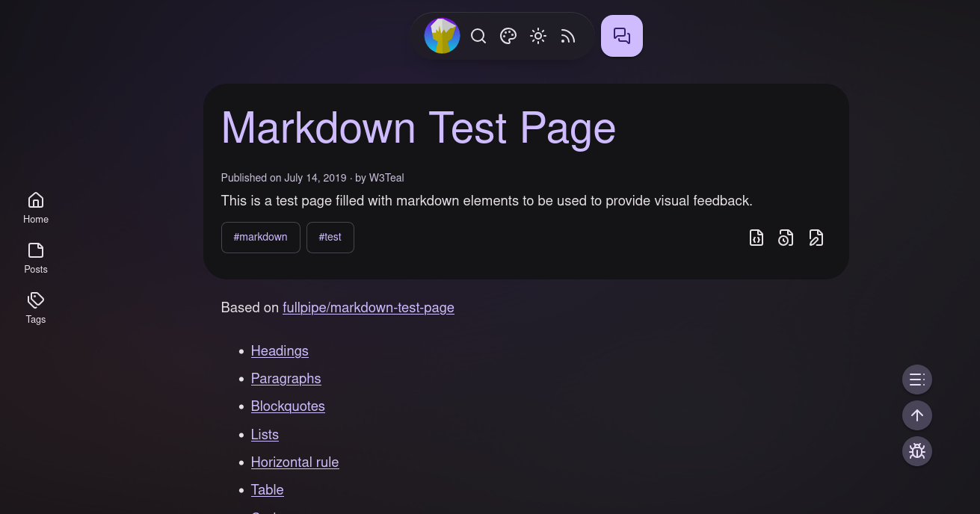
Task: Edit this page file icon
Action: pos(816,238)
